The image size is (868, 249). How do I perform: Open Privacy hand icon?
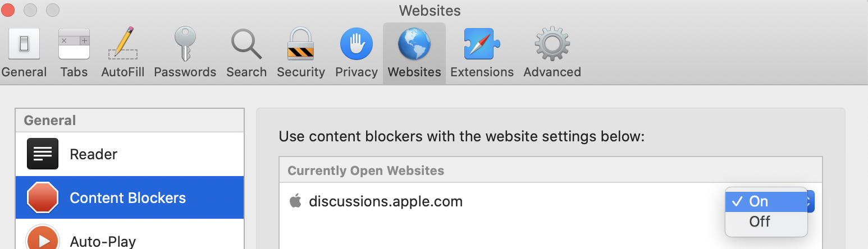356,44
